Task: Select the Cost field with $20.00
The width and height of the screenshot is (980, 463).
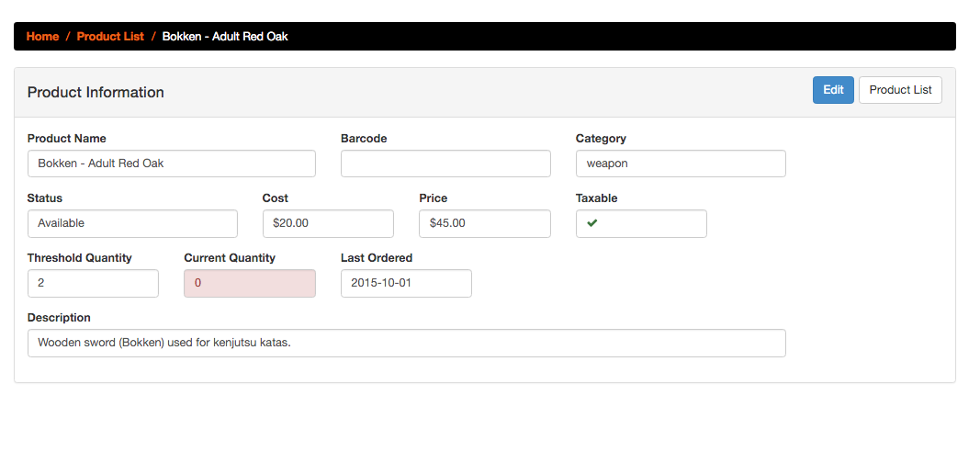Action: coord(328,223)
